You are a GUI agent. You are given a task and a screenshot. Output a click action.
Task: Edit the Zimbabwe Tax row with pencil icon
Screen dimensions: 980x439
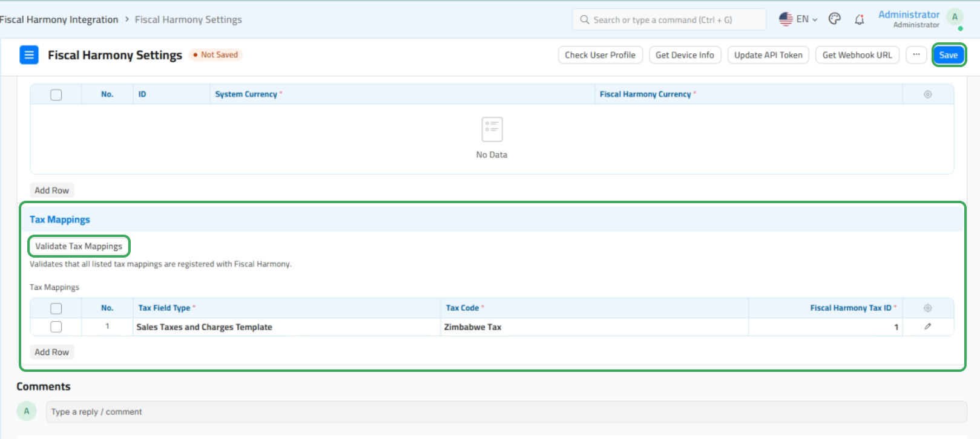coord(927,327)
